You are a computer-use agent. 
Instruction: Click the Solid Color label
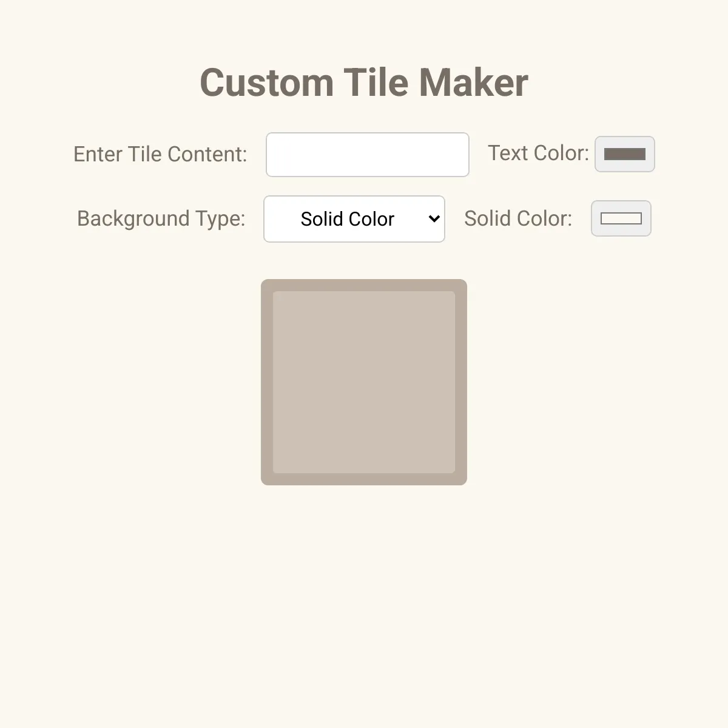pyautogui.click(x=519, y=218)
